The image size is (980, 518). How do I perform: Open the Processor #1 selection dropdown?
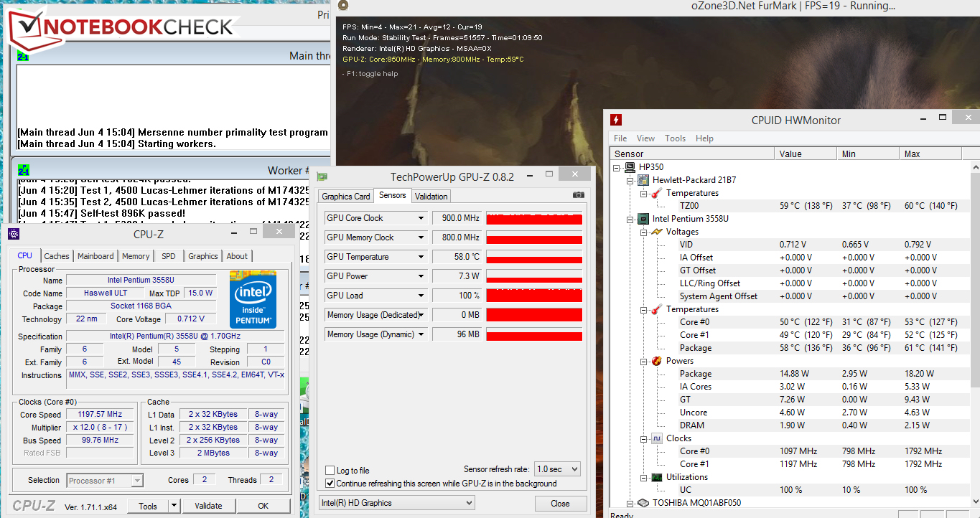click(x=106, y=480)
